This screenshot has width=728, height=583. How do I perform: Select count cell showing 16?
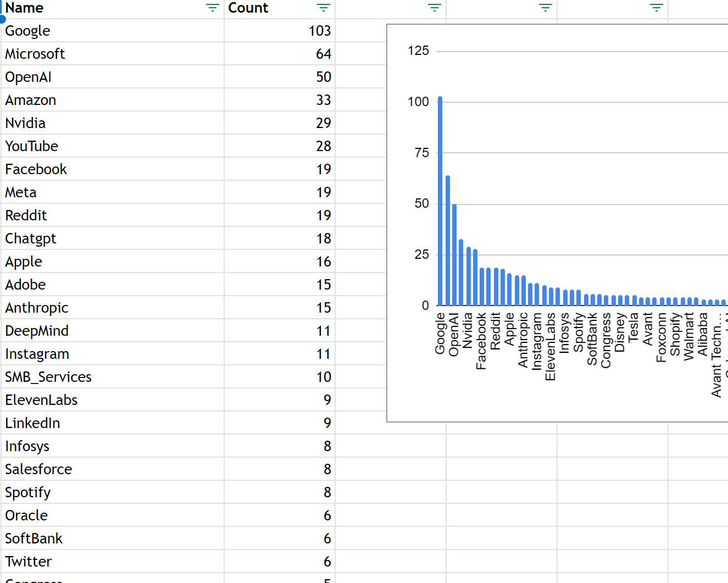click(x=280, y=262)
